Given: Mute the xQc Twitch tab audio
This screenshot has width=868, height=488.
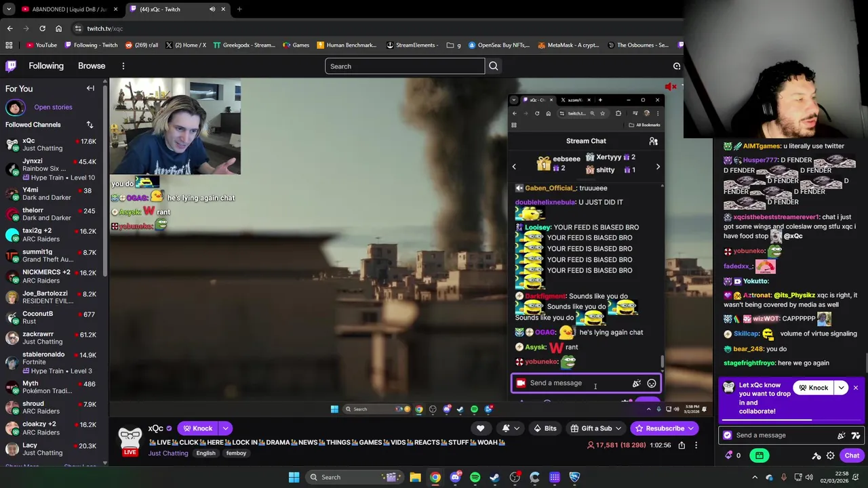Looking at the screenshot, I should (x=212, y=9).
